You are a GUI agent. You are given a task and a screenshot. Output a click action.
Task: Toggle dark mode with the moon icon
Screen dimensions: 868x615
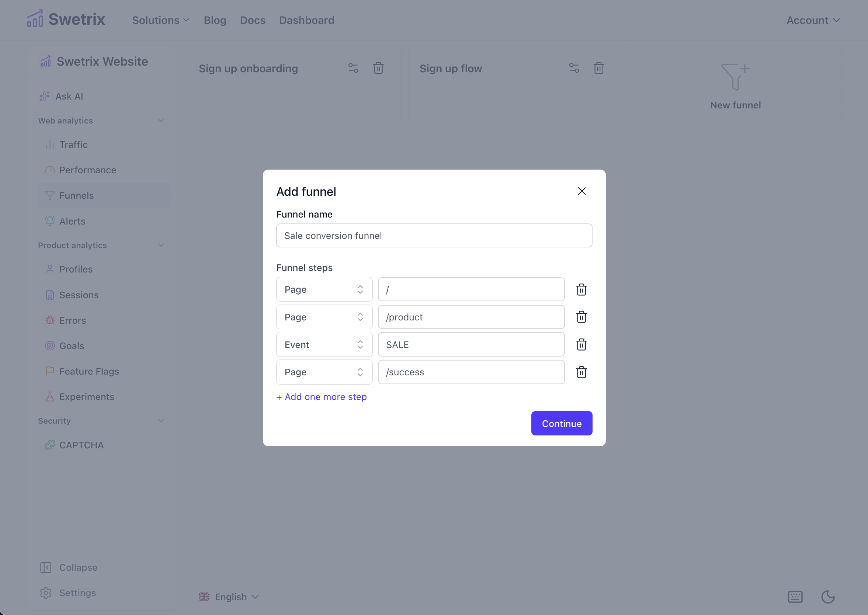827,597
